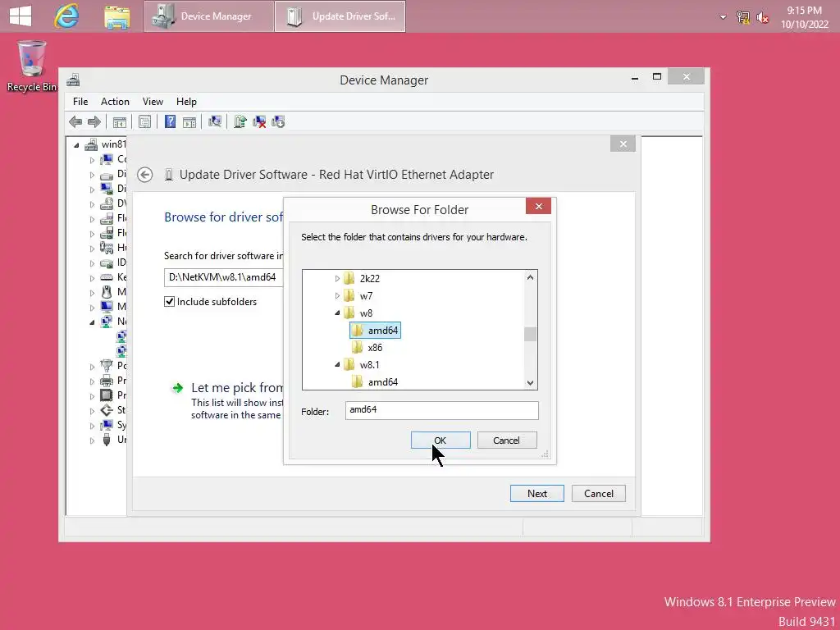Expand the Processors category arrow in Device Manager
This screenshot has width=840, height=630.
click(x=92, y=396)
